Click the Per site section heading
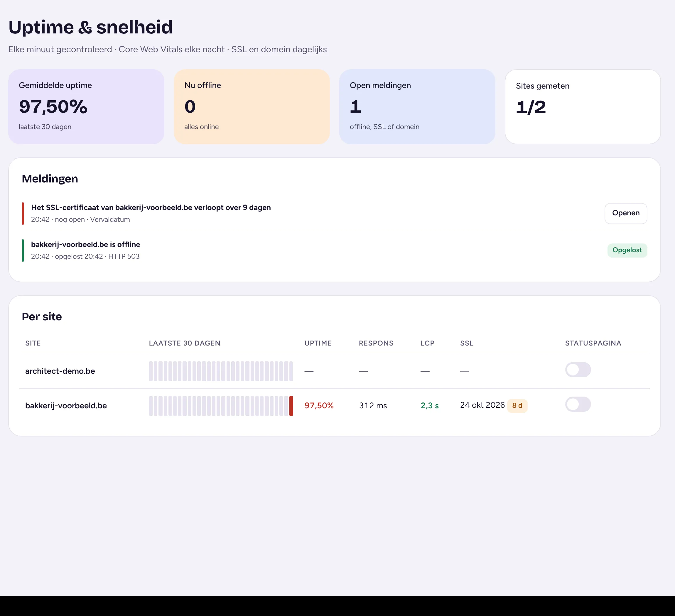This screenshot has width=675, height=616. click(42, 317)
